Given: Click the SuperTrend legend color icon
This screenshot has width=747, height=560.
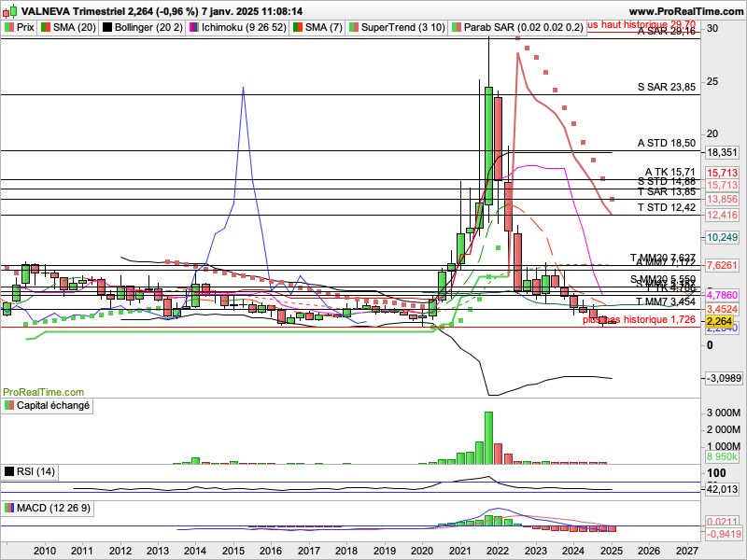Looking at the screenshot, I should pyautogui.click(x=354, y=28).
